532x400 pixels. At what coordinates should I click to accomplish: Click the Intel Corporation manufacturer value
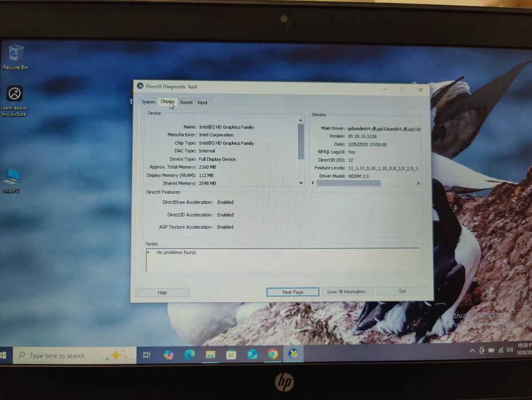click(216, 135)
